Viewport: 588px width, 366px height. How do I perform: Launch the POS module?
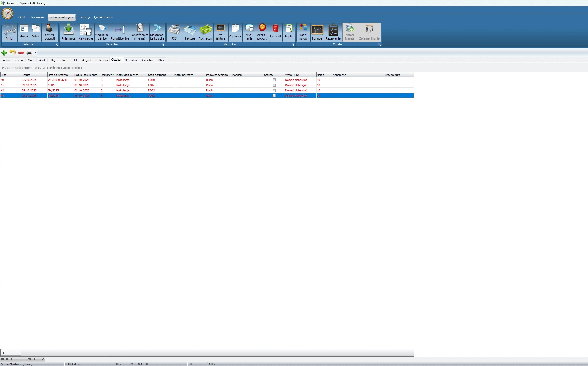[x=174, y=32]
